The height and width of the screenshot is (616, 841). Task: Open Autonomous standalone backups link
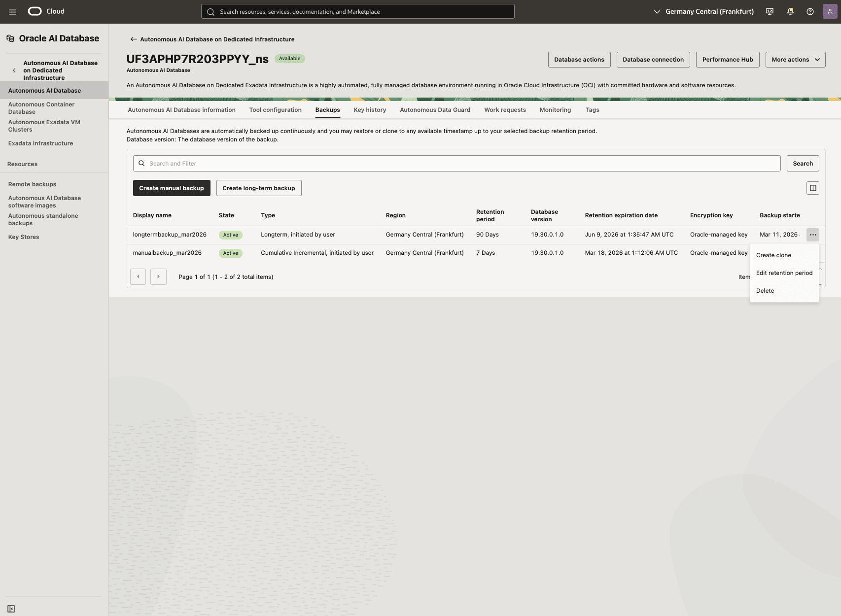pos(43,219)
